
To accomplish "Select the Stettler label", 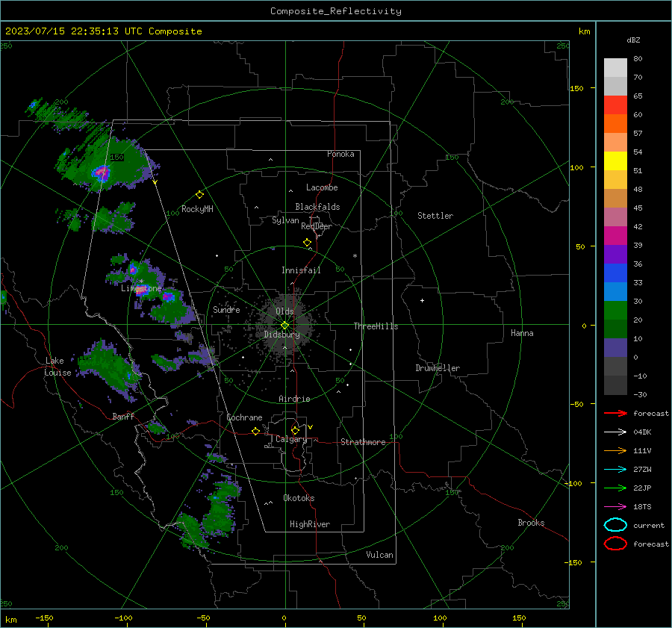I will [435, 216].
